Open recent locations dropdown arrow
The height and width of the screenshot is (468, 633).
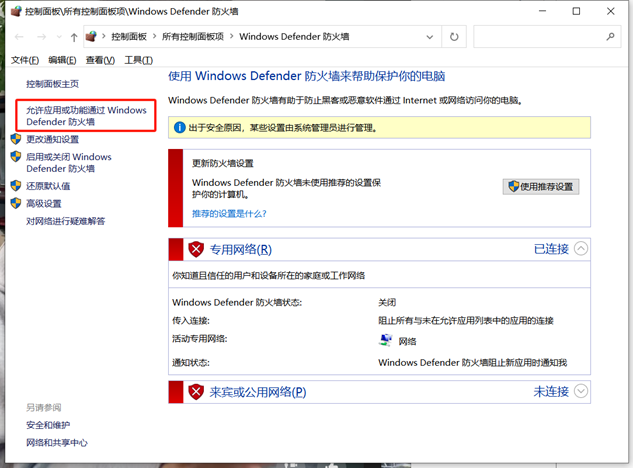tap(59, 37)
